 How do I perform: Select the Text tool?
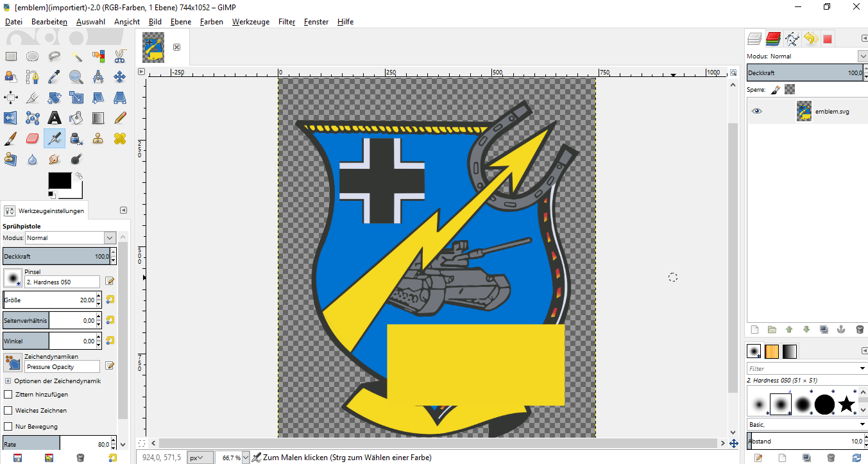tap(55, 118)
